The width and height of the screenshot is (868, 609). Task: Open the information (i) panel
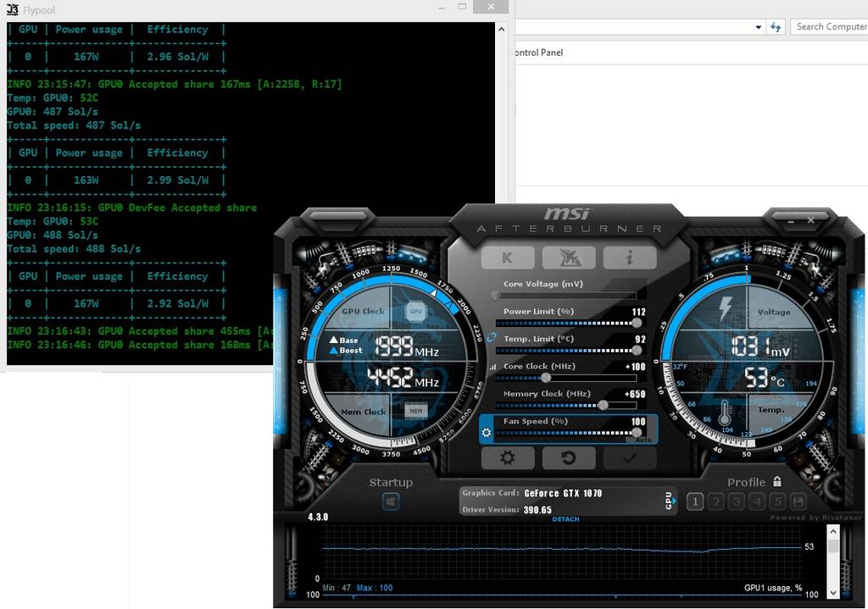pyautogui.click(x=629, y=257)
